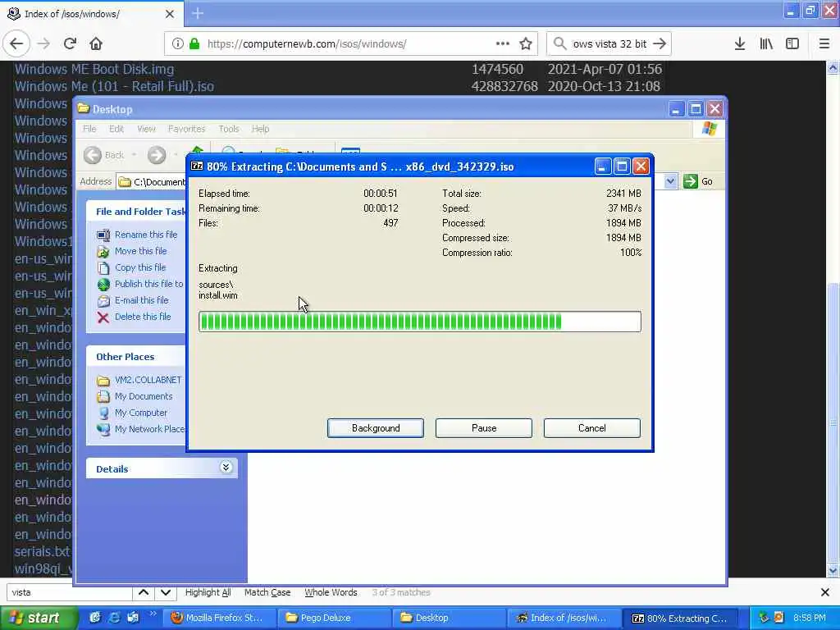Image resolution: width=840 pixels, height=630 pixels.
Task: Open the Firefox library icon
Action: point(766,43)
